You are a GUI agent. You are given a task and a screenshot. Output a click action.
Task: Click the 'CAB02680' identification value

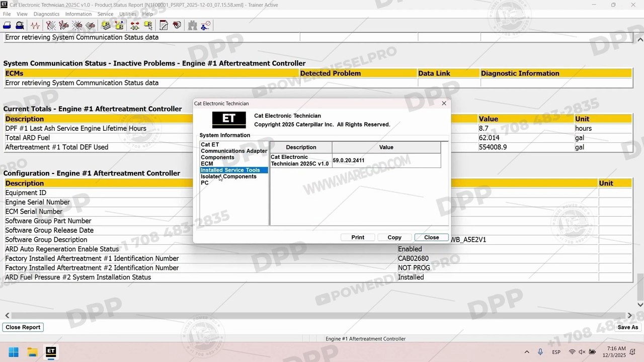(x=414, y=258)
